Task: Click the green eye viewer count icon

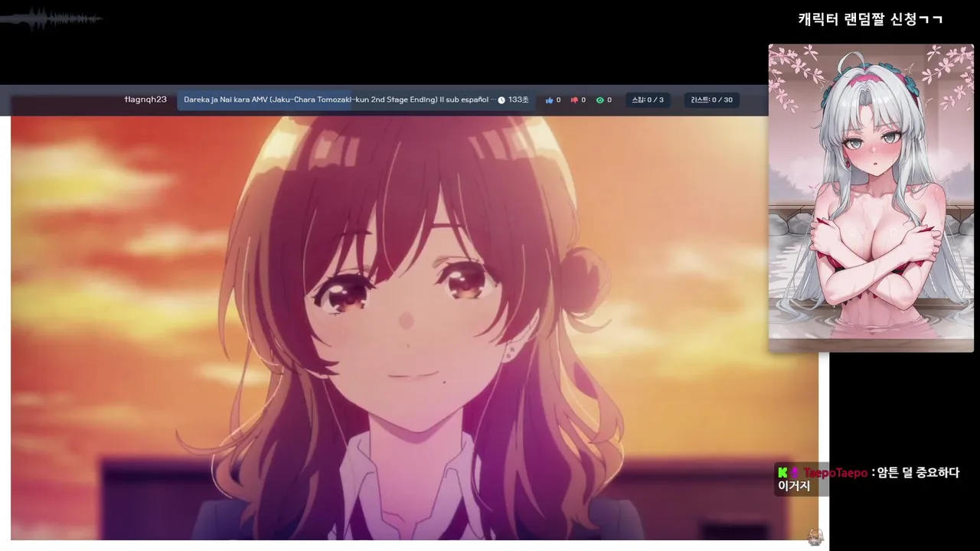Action: coord(599,100)
